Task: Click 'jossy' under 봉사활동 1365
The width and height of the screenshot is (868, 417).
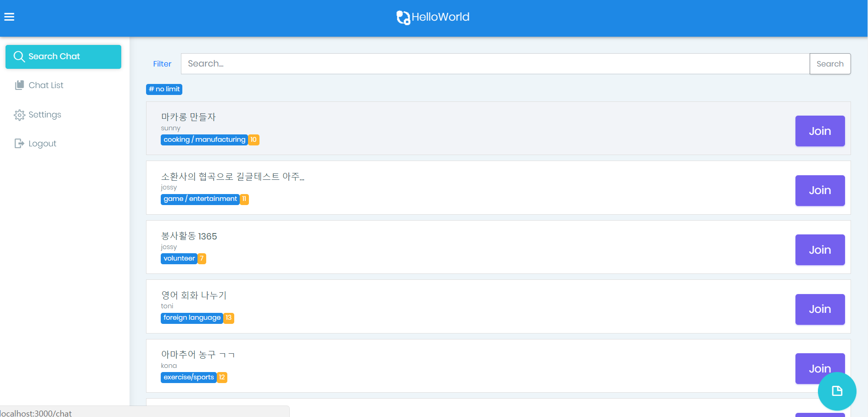Action: click(x=169, y=247)
